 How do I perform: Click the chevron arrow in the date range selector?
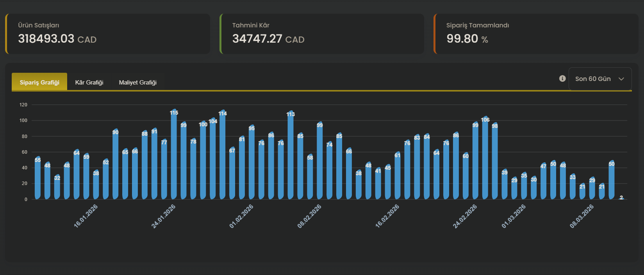point(621,79)
